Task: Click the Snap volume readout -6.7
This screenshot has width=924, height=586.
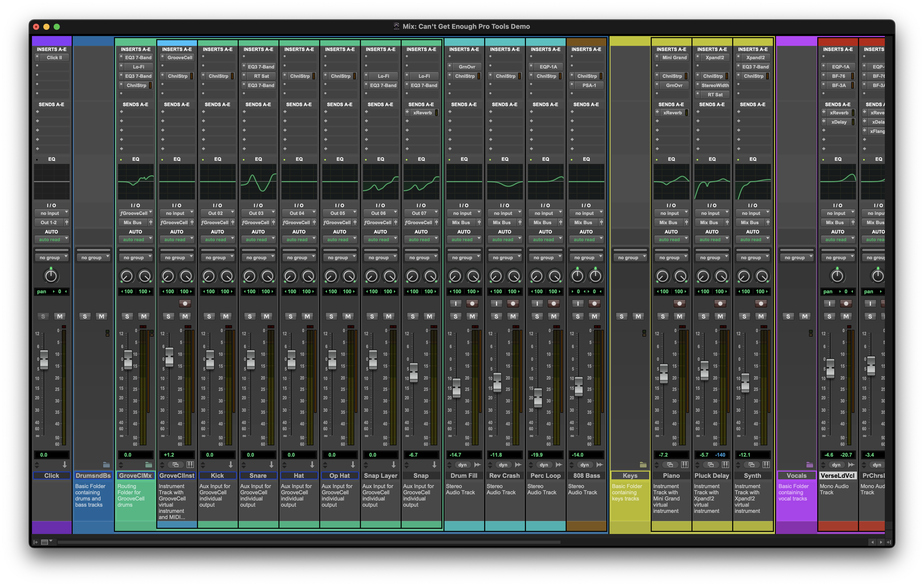Action: click(421, 455)
